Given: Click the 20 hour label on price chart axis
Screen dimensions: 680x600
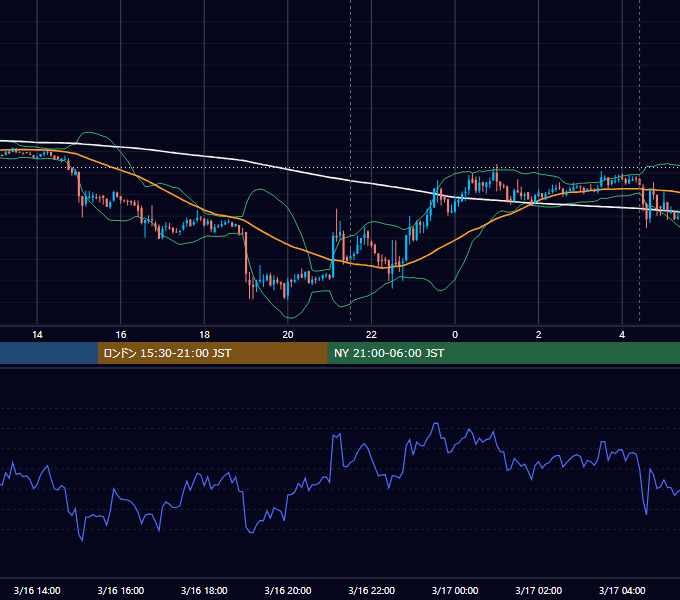Looking at the screenshot, I should coord(288,335).
